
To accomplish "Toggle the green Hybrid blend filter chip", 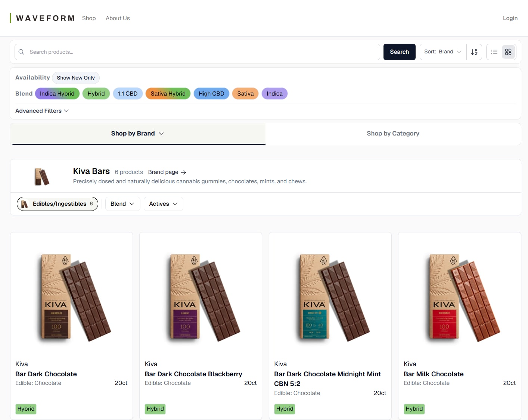I will point(96,94).
